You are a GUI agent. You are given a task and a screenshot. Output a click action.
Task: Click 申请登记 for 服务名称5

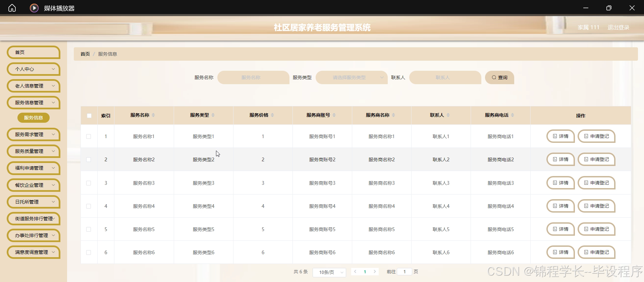coord(596,229)
